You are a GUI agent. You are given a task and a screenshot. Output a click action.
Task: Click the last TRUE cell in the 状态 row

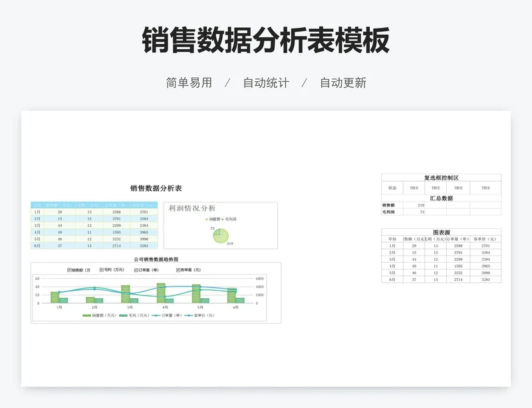pos(485,188)
